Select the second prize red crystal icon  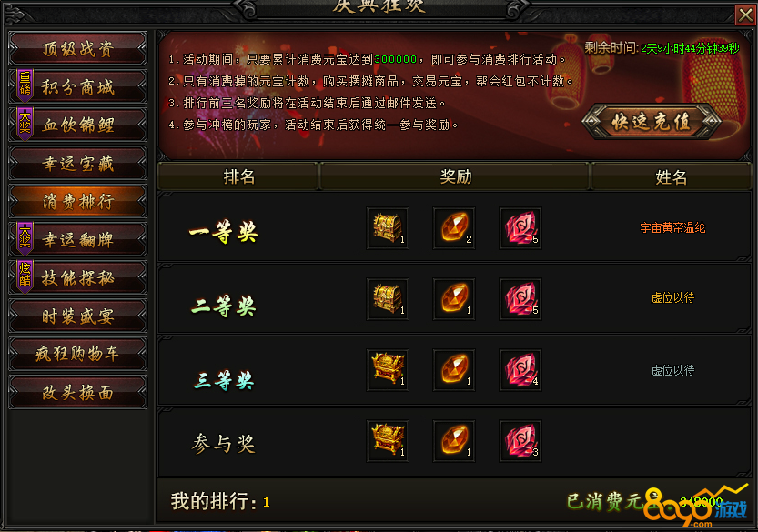(x=520, y=298)
